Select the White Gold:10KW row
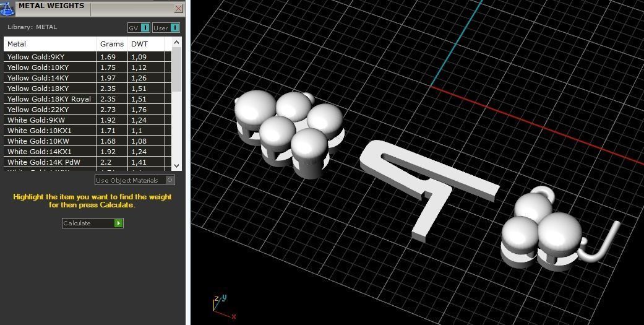The width and height of the screenshot is (644, 325). pyautogui.click(x=87, y=141)
